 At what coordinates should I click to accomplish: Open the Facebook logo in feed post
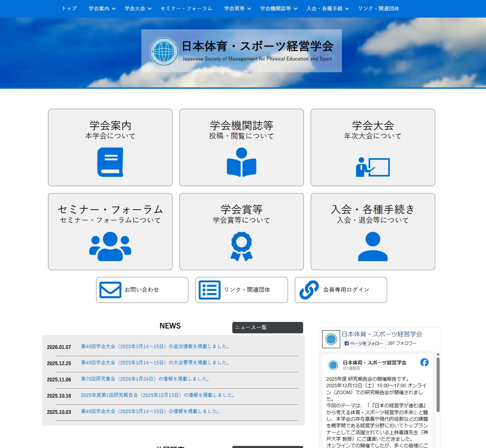tap(424, 362)
